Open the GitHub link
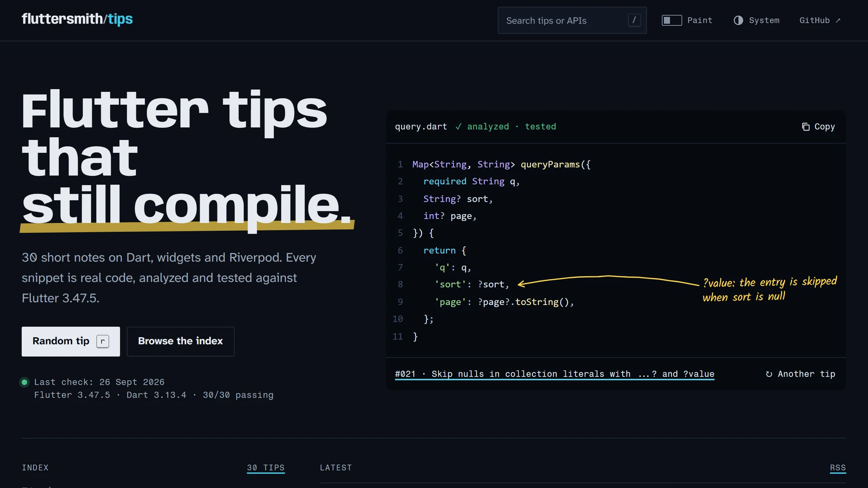 click(820, 20)
